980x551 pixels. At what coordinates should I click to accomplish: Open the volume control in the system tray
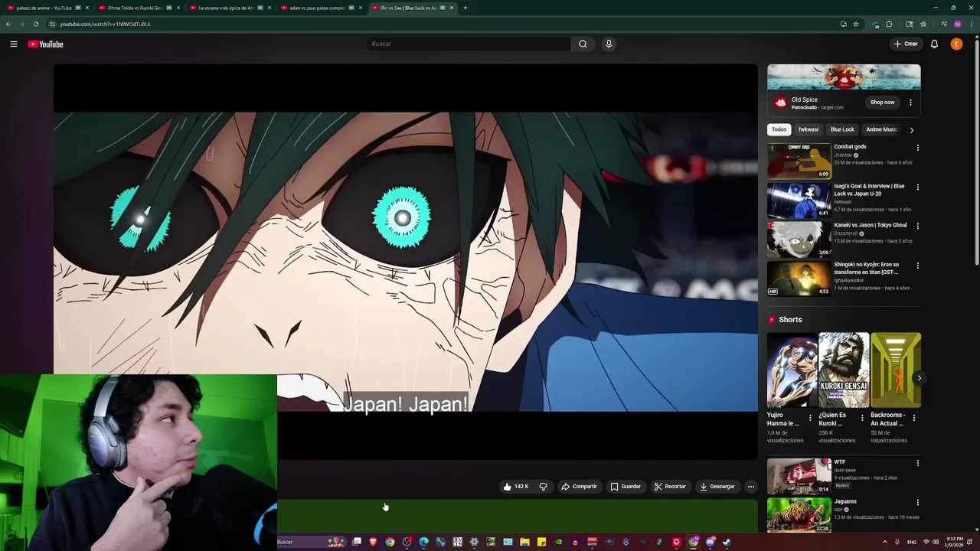pyautogui.click(x=935, y=542)
